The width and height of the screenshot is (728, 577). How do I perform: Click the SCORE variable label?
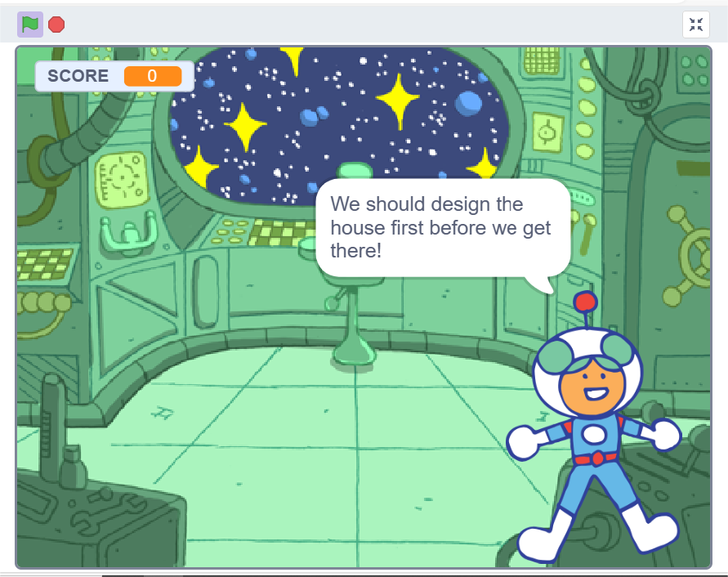(78, 76)
